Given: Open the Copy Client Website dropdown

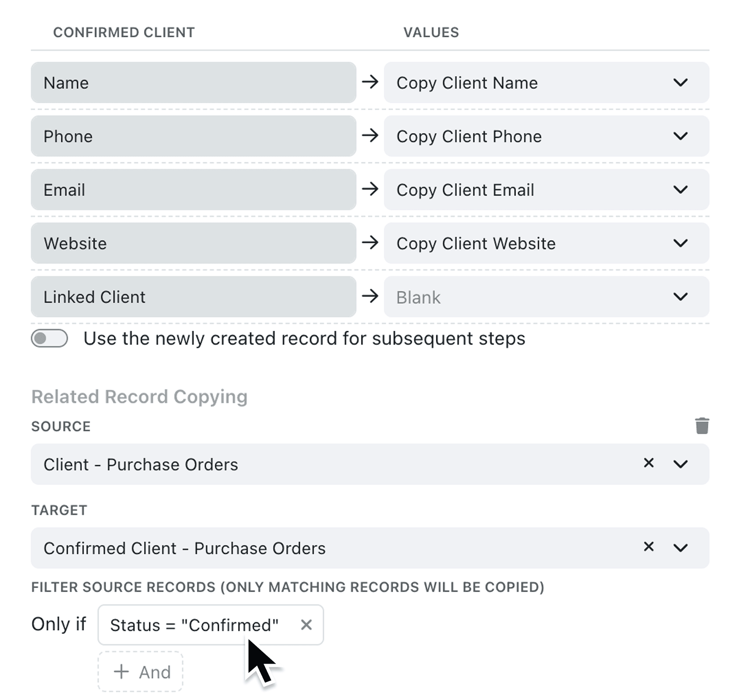Looking at the screenshot, I should 681,243.
